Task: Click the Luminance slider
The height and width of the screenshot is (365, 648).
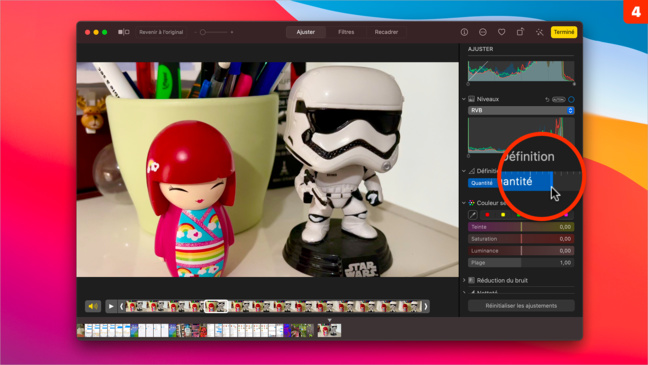Action: tap(521, 251)
